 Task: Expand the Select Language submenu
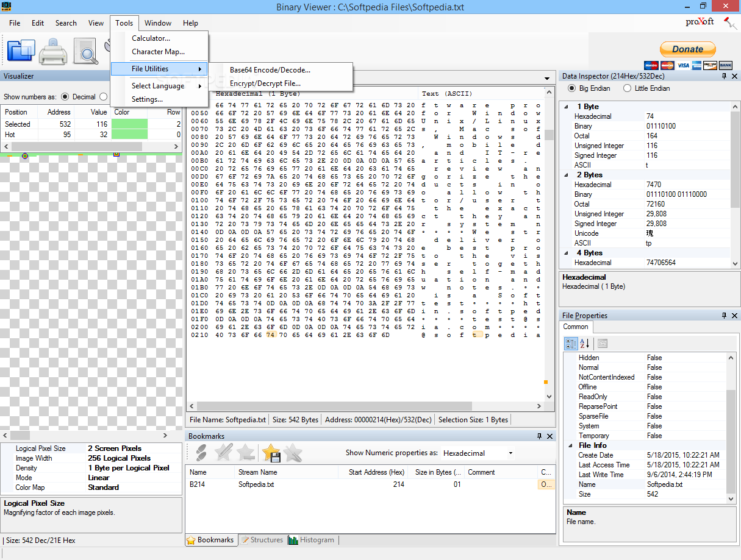pyautogui.click(x=159, y=86)
